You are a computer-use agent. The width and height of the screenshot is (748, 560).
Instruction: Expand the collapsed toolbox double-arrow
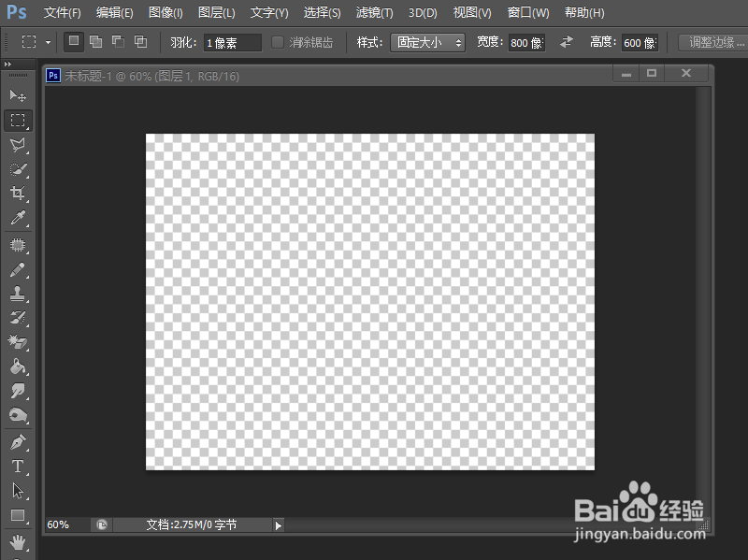pos(7,64)
